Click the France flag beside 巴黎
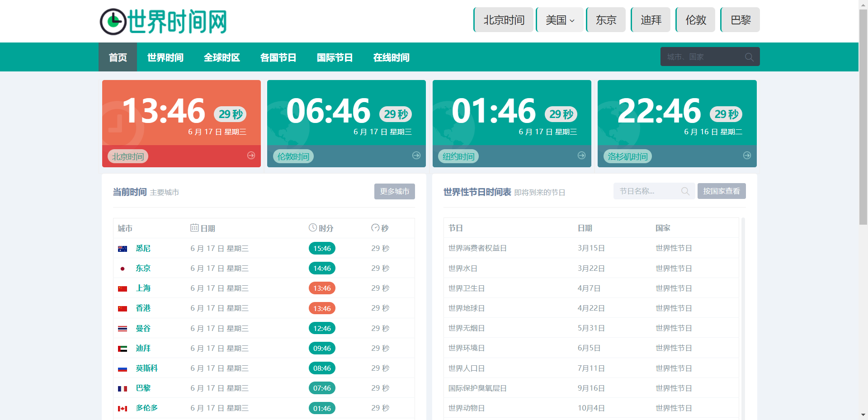 click(x=123, y=388)
